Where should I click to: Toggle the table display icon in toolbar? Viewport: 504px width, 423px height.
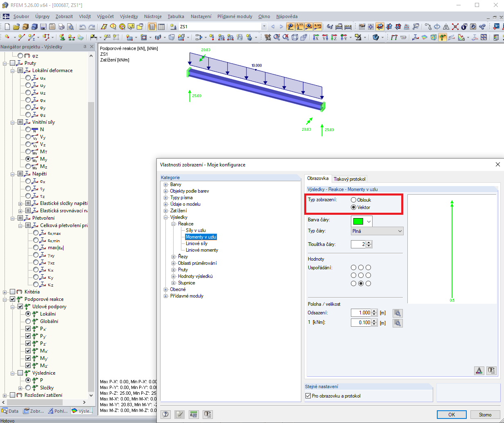[x=161, y=27]
